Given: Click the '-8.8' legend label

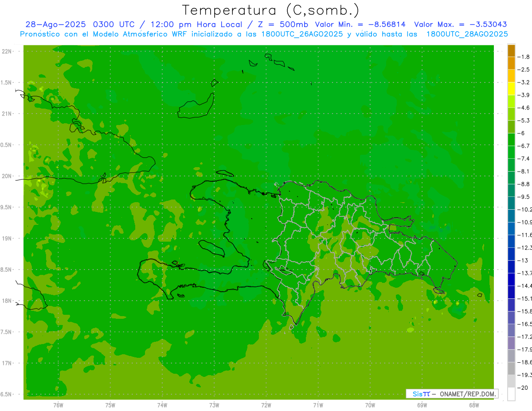Looking at the screenshot, I should tap(524, 184).
